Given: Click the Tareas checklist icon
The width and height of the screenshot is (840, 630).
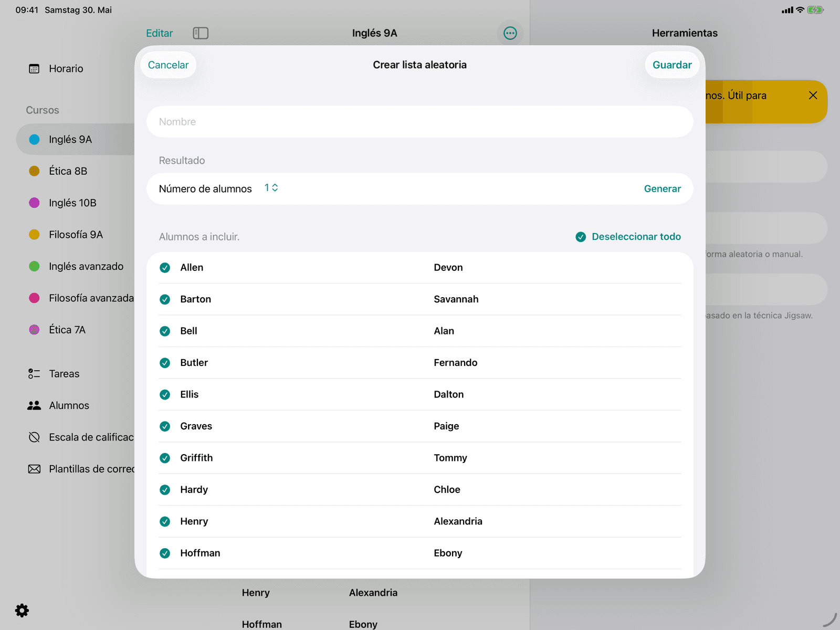Looking at the screenshot, I should (34, 374).
